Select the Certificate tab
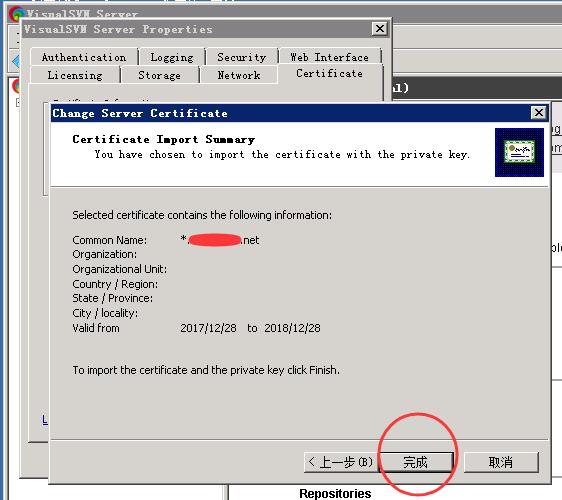The height and width of the screenshot is (500, 562). 330,74
